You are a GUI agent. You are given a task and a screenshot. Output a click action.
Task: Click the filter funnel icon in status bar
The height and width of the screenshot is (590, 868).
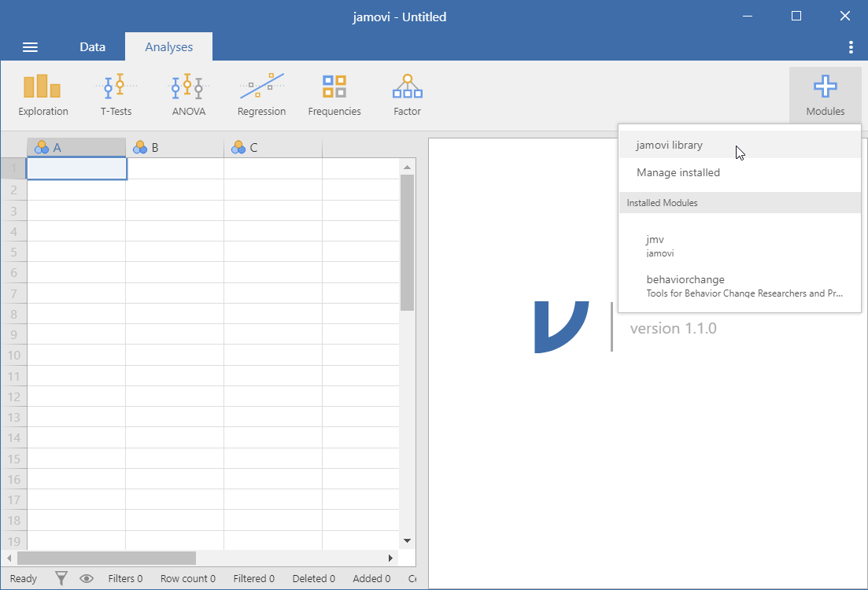(61, 578)
